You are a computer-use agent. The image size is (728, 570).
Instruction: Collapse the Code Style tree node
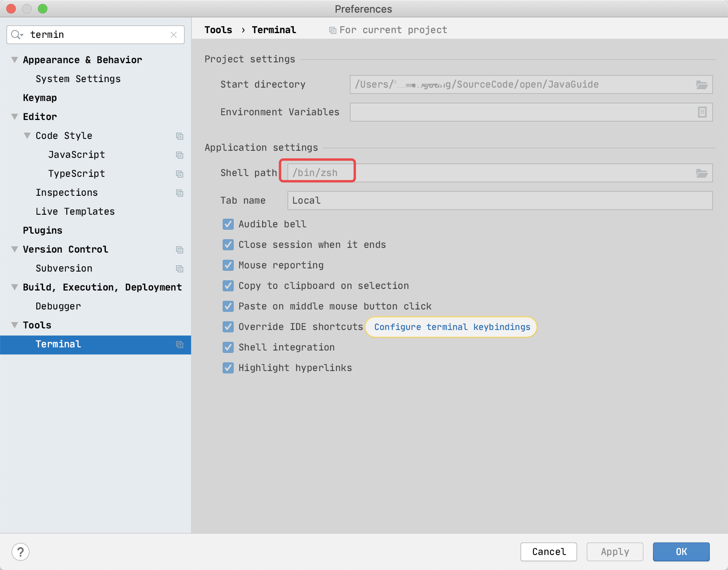click(27, 136)
